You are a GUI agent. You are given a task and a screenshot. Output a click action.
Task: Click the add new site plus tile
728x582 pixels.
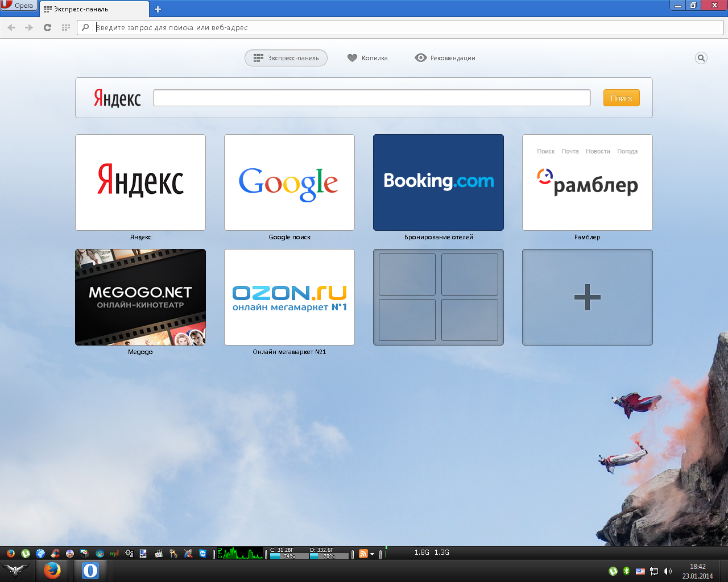coord(587,297)
